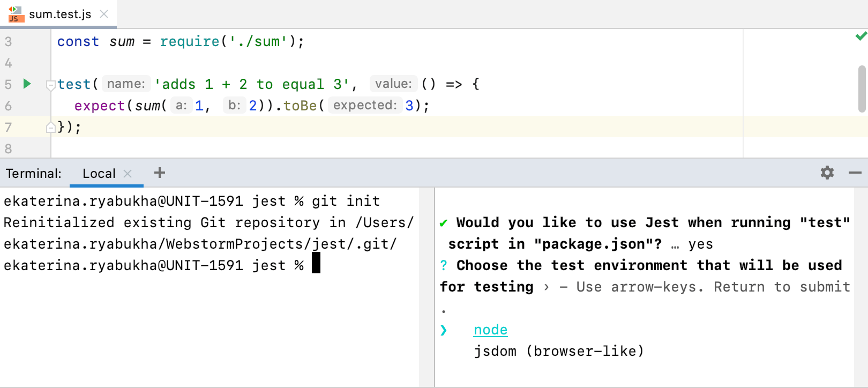Viewport: 868px width, 388px height.
Task: Switch to the Local terminal tab
Action: tap(99, 173)
